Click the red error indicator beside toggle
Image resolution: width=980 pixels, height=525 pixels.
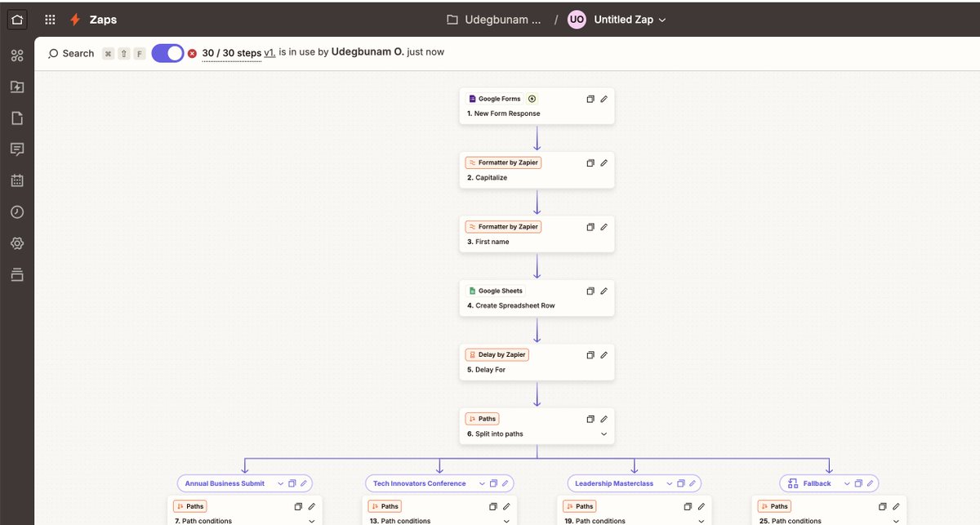coord(192,53)
